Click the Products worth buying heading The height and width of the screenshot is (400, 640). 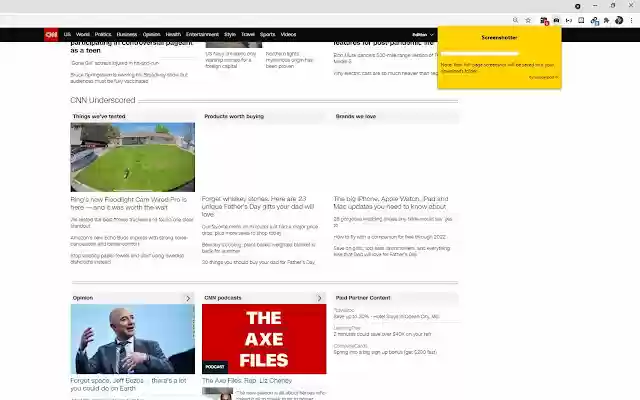(x=234, y=116)
